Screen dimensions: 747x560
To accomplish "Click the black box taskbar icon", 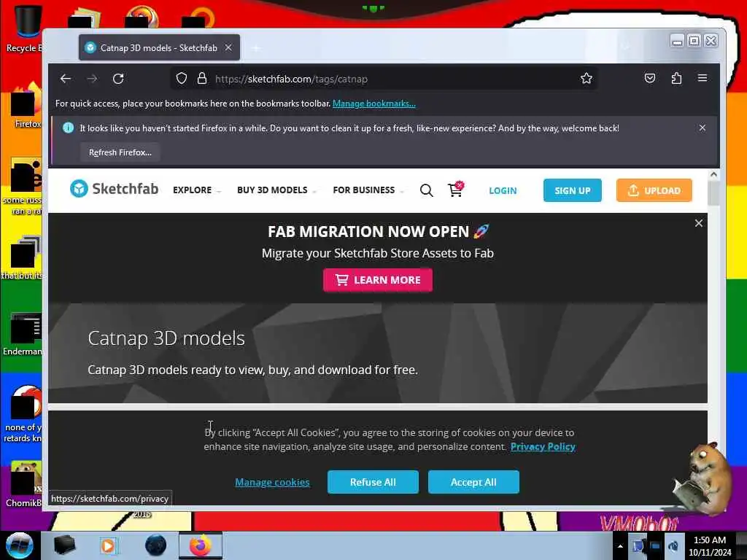I will pyautogui.click(x=64, y=545).
